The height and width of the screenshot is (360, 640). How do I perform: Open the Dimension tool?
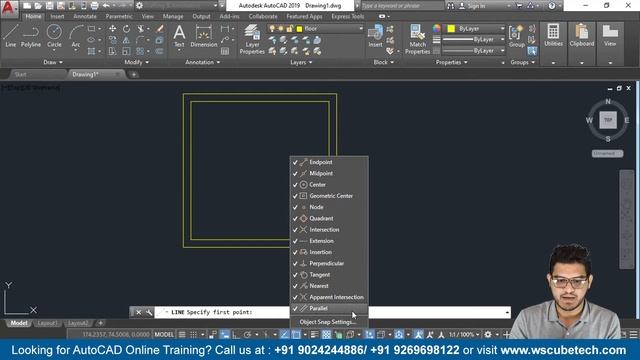tap(203, 36)
